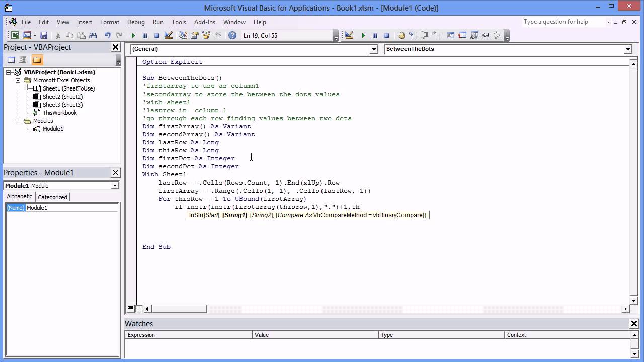Click the Copy icon in toolbar
The image size is (644, 362).
click(x=69, y=35)
